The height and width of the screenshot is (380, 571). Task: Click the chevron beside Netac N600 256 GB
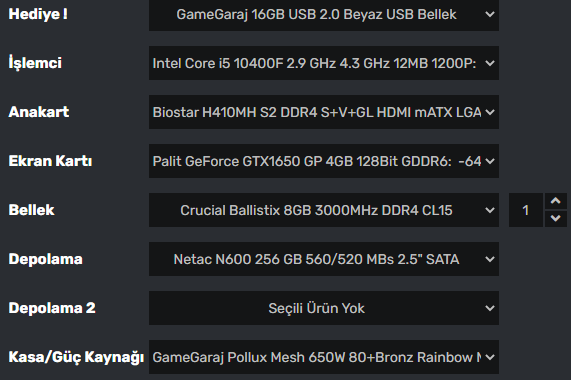[x=490, y=259]
